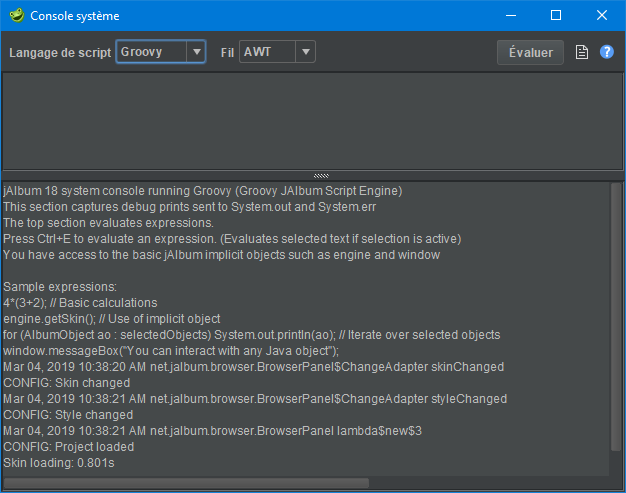
Task: Click the 'Fil' label
Action: (227, 53)
